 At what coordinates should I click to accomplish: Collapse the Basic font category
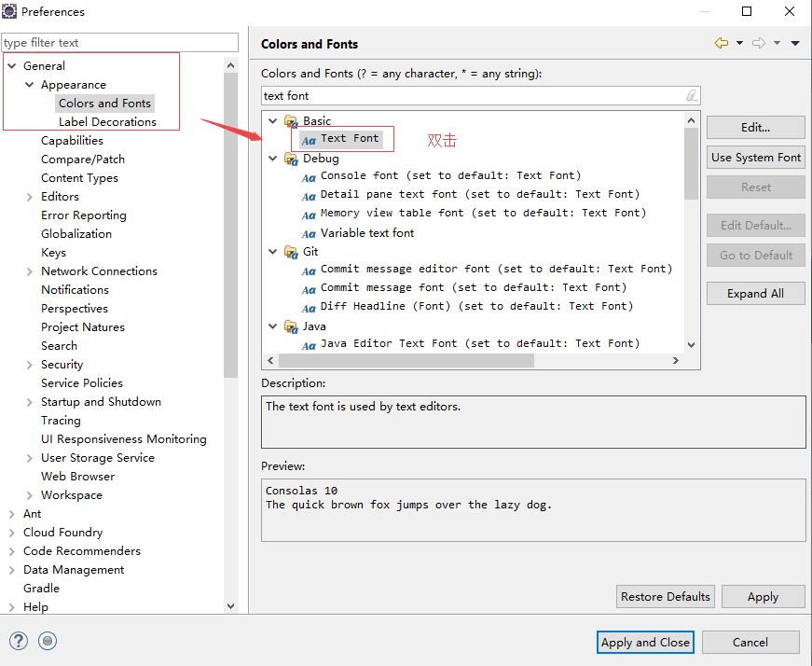[273, 120]
